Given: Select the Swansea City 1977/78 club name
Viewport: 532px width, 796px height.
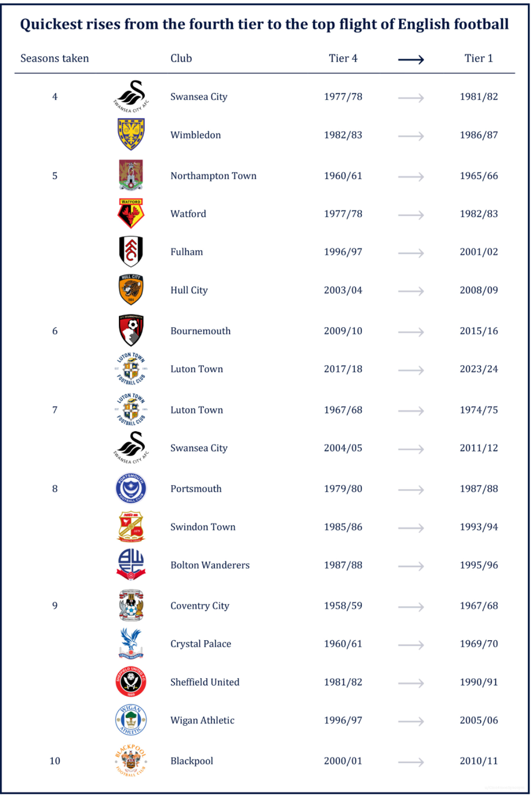Looking at the screenshot, I should coord(199,97).
